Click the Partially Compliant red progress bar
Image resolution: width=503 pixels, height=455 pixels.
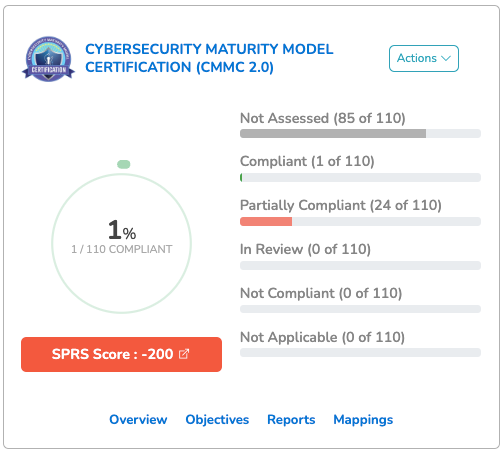pos(360,221)
